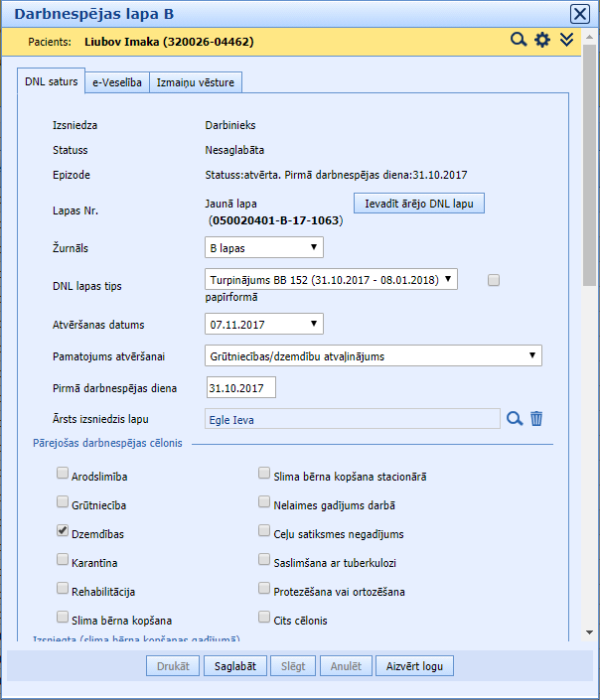Close the Darbnespējas lapa B dialog
Viewport: 600px width, 700px height.
click(579, 13)
